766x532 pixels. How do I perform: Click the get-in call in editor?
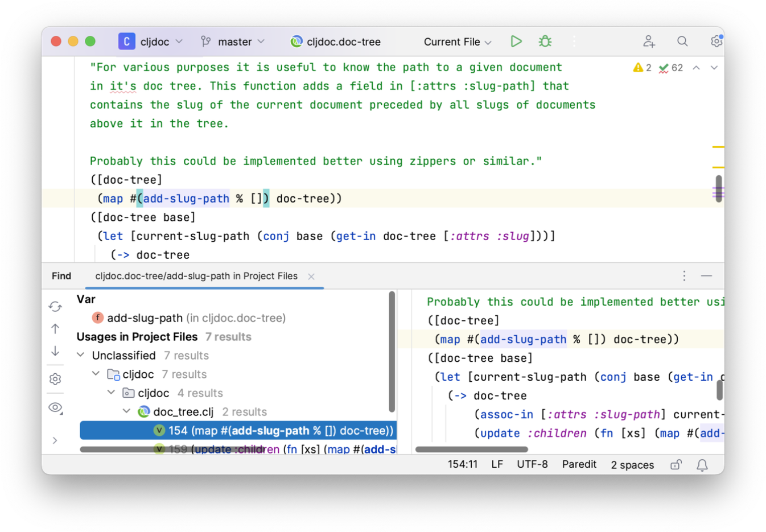(356, 236)
